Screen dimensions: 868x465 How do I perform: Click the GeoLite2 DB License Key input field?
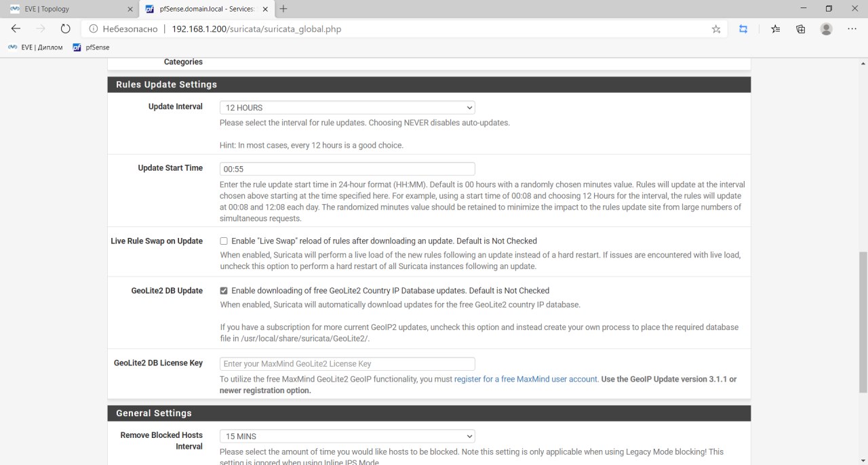click(x=347, y=363)
